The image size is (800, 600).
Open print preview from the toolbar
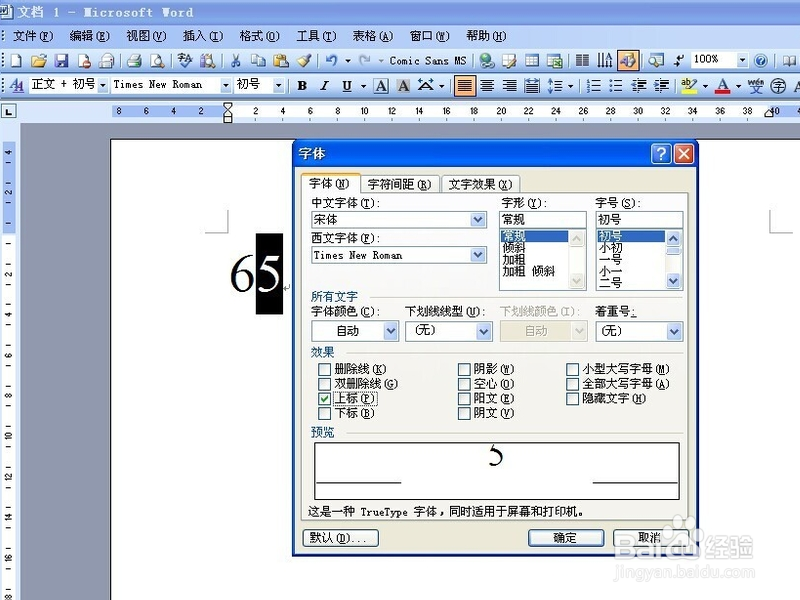tap(157, 61)
